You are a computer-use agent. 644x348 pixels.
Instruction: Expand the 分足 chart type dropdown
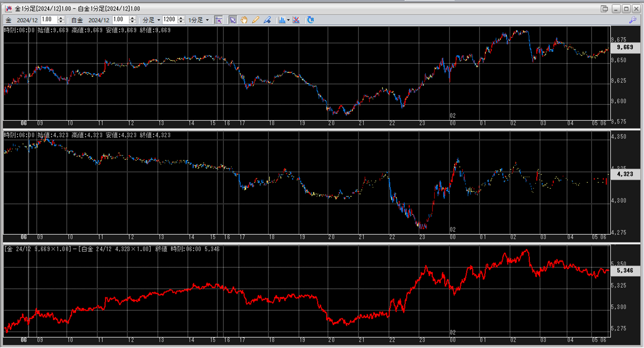159,20
